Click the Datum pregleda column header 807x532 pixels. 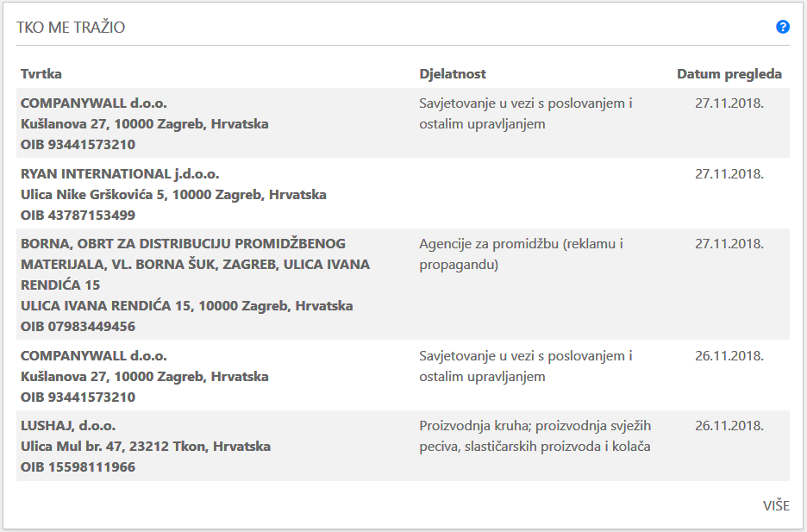[x=729, y=74]
